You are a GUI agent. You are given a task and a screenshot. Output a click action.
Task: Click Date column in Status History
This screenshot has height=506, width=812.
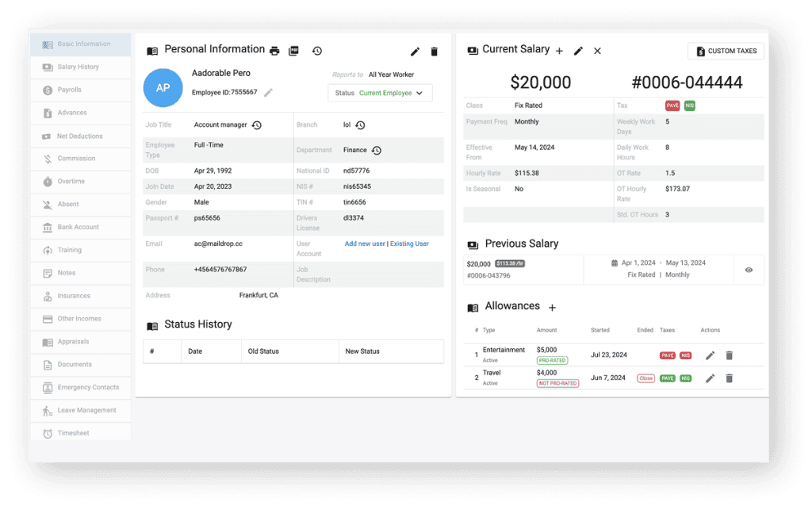tap(195, 351)
